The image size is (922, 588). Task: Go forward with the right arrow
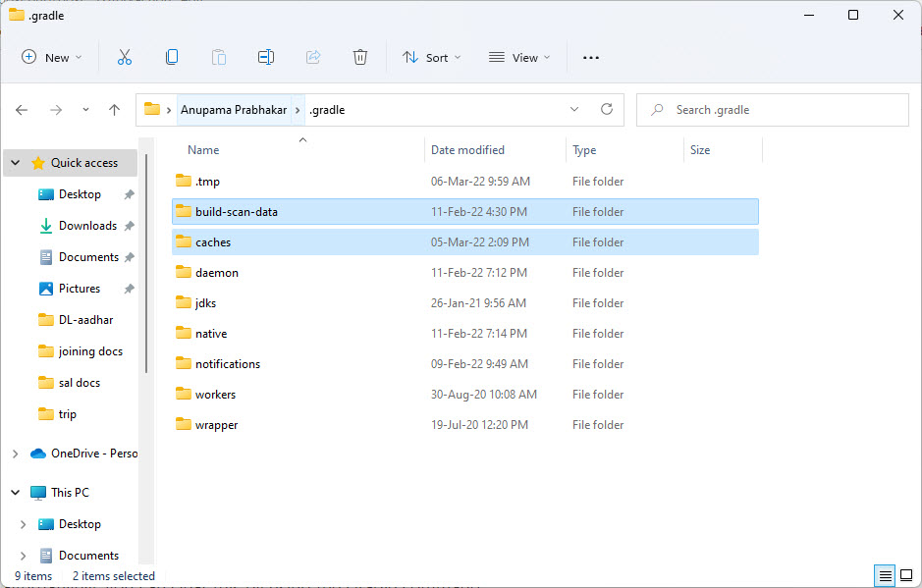coord(56,110)
